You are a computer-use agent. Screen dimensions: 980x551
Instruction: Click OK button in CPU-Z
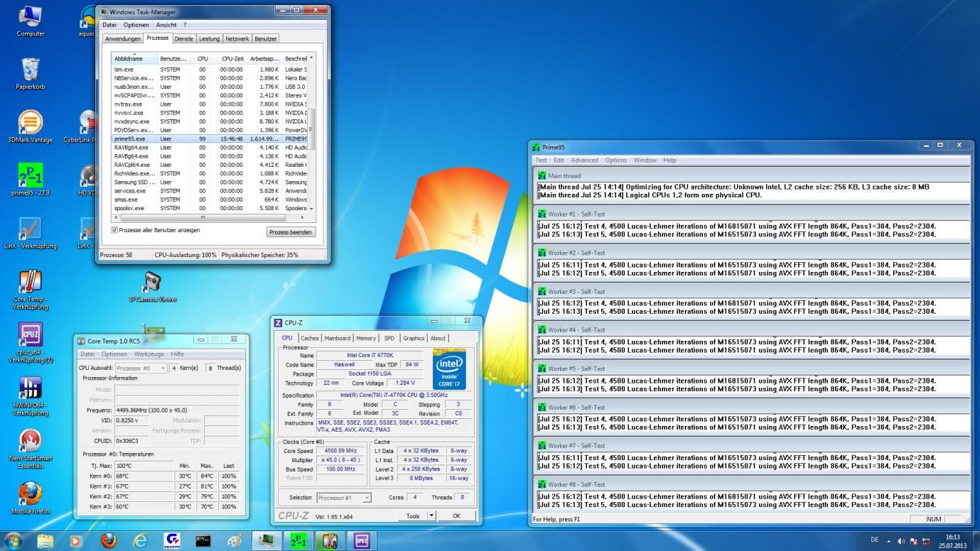[456, 516]
